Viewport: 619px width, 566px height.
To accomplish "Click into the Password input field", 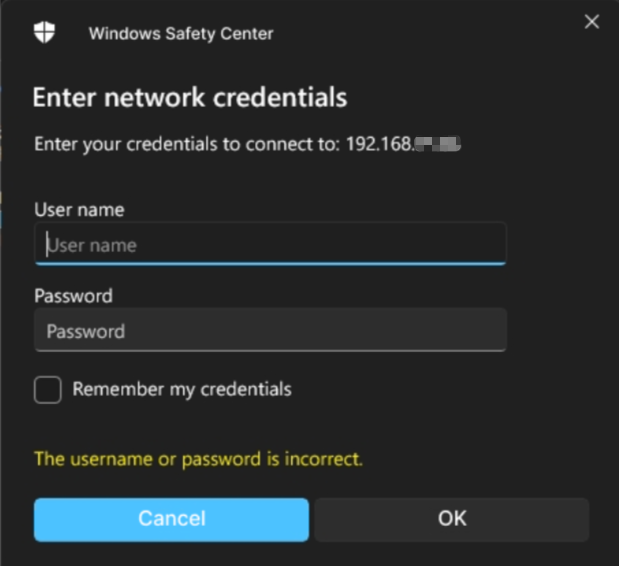I will [x=270, y=331].
